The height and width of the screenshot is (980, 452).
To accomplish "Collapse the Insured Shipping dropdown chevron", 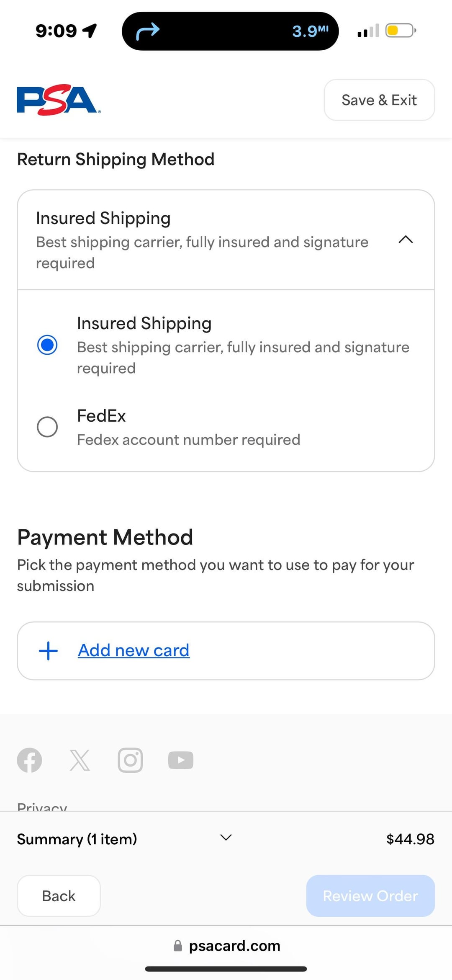I will pos(406,240).
